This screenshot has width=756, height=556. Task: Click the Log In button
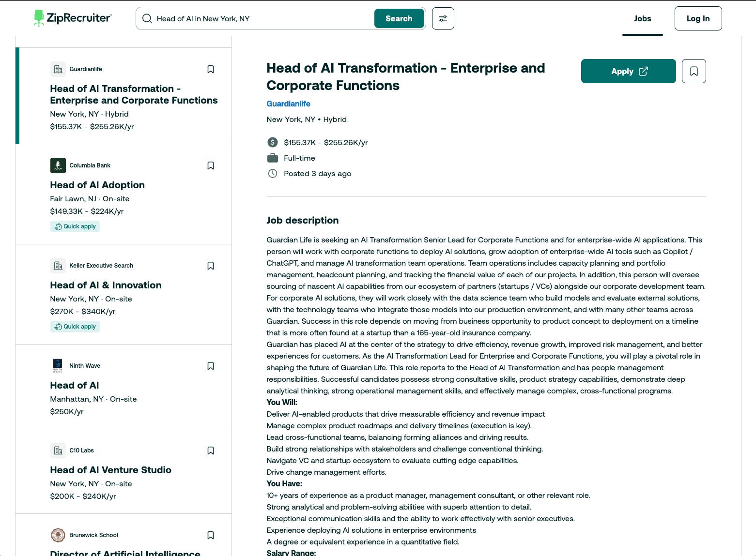tap(698, 18)
